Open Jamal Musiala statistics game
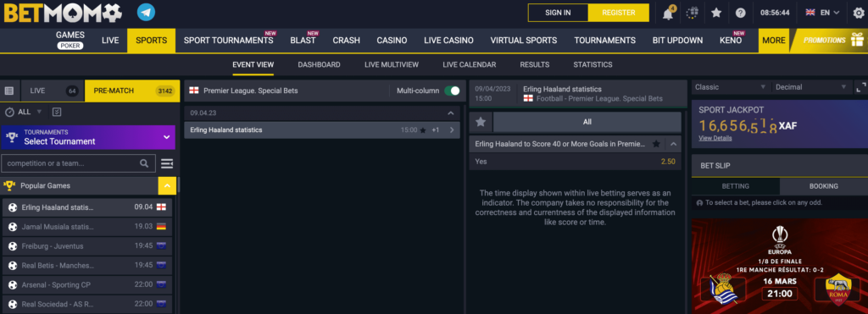 point(87,227)
